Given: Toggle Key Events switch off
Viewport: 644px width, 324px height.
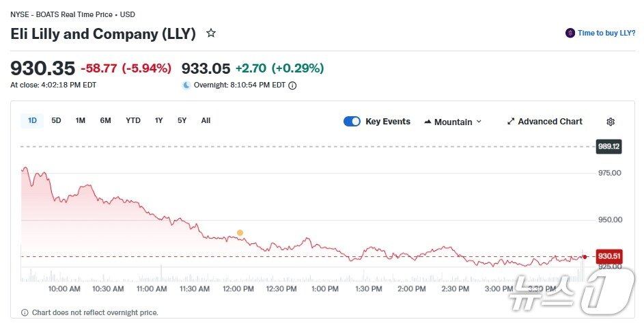Looking at the screenshot, I should pyautogui.click(x=352, y=122).
